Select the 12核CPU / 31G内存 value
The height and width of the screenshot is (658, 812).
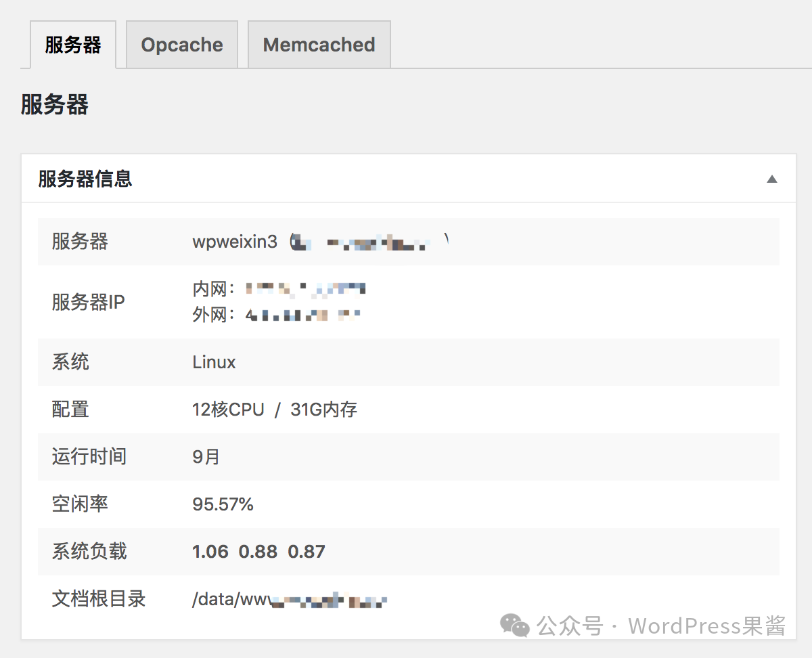[x=275, y=410]
